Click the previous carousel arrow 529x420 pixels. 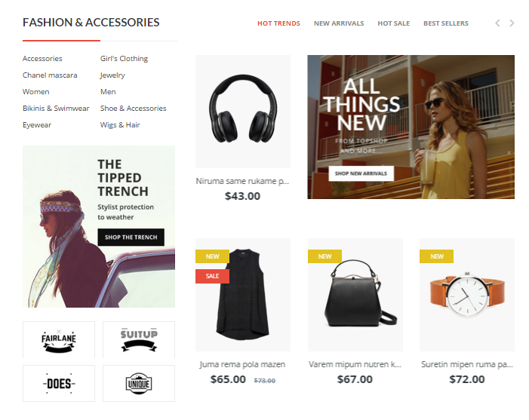[x=497, y=23]
